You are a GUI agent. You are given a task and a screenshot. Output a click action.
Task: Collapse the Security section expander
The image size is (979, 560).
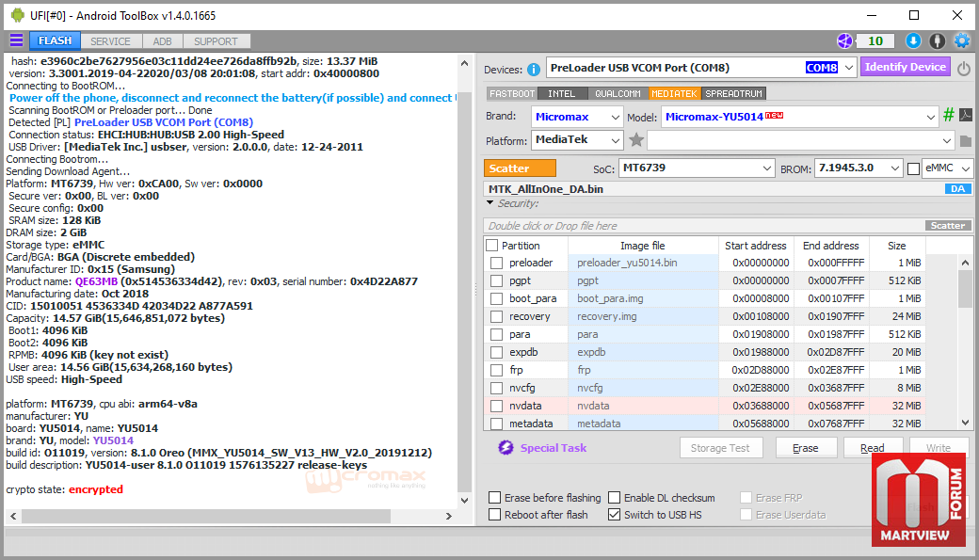490,203
